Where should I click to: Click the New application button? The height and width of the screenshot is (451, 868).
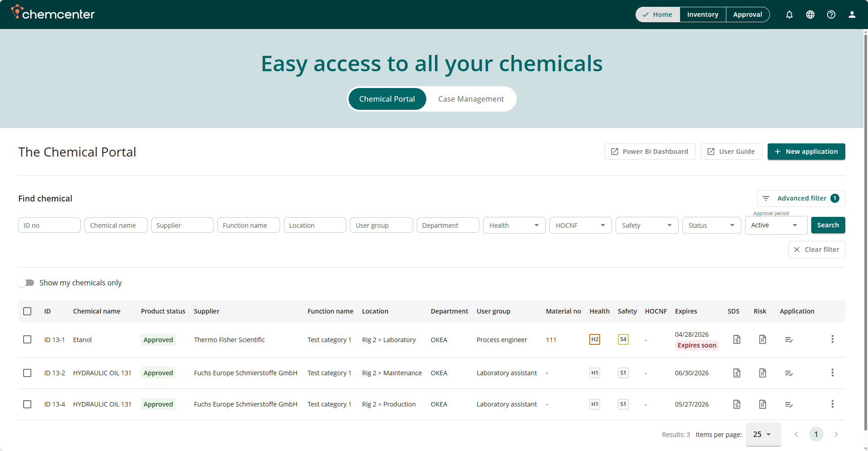(x=806, y=152)
